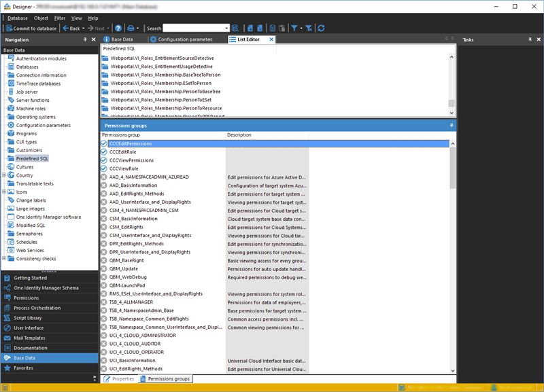Image resolution: width=544 pixels, height=392 pixels.
Task: Click the filter funnel icon
Action: point(294,29)
